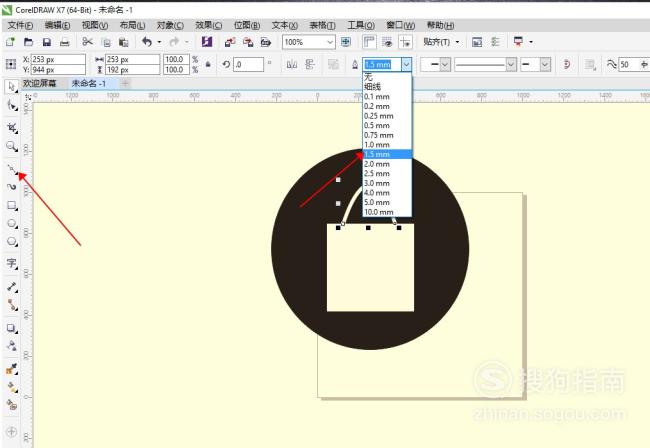Save the document

[46, 42]
